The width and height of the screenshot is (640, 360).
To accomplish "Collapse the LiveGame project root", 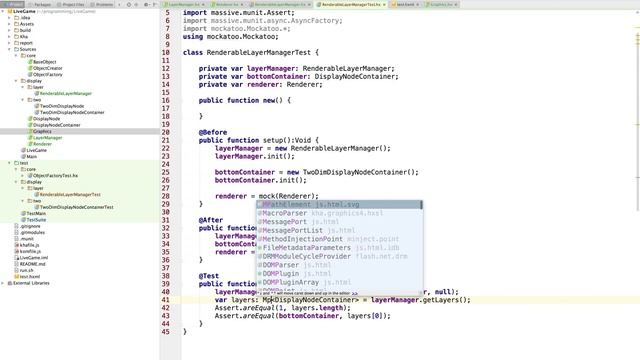I will pyautogui.click(x=3, y=11).
